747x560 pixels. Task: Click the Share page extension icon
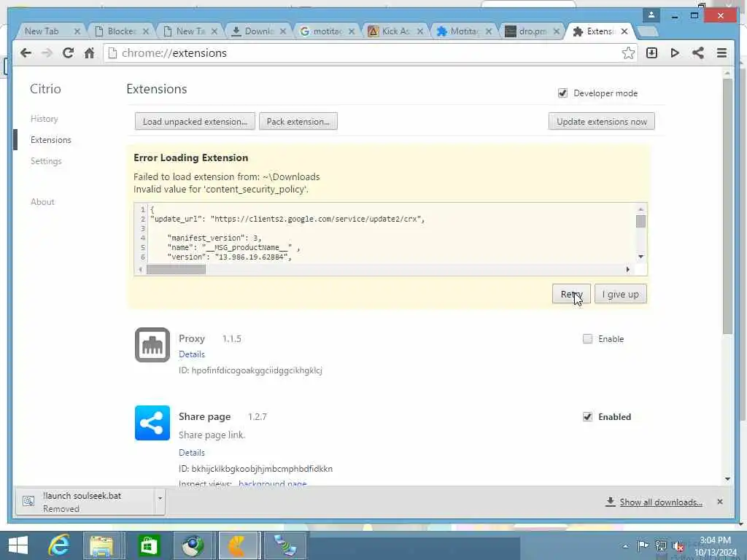(152, 423)
